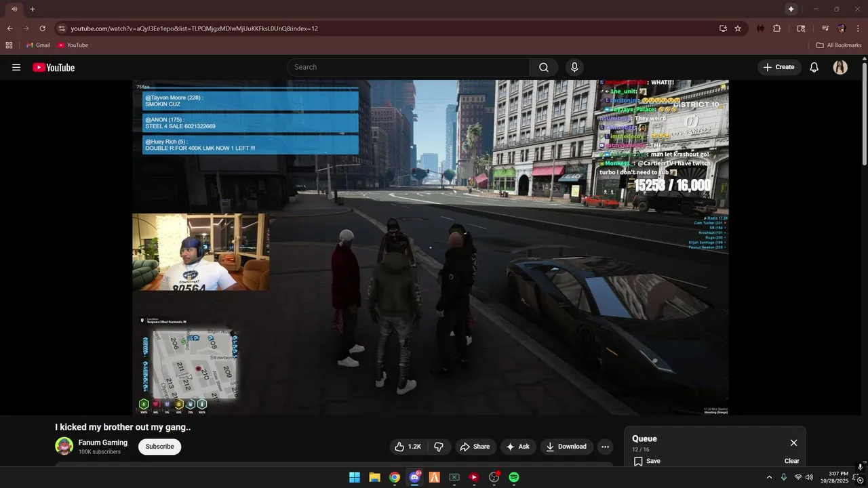Open Fanum Gaming channel link

(x=103, y=443)
